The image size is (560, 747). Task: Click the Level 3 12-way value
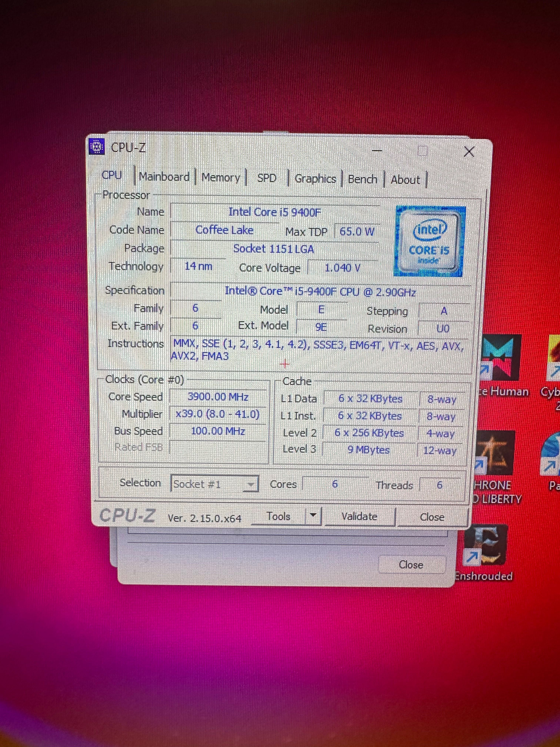tap(440, 451)
